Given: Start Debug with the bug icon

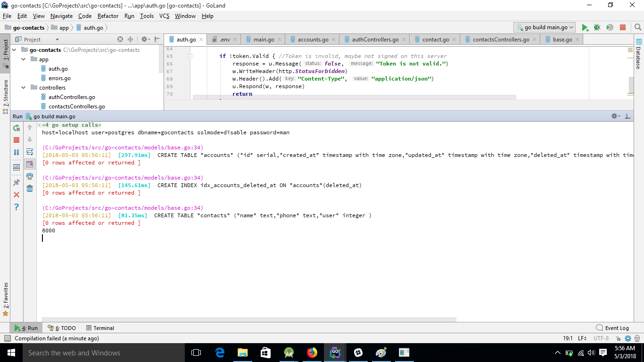Looking at the screenshot, I should coord(597,27).
